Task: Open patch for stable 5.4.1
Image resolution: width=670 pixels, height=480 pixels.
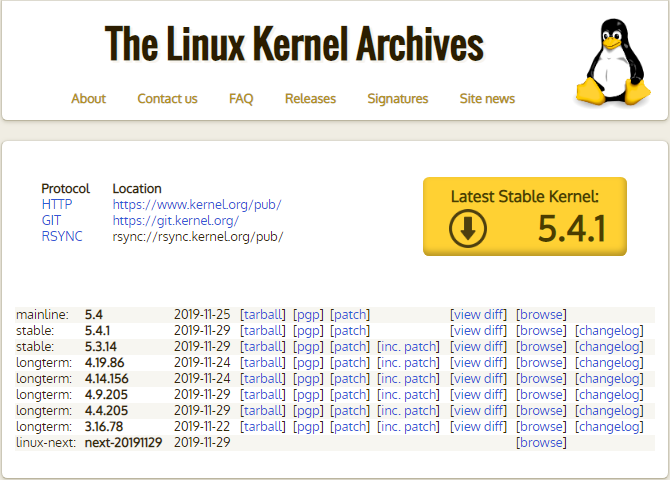Action: pyautogui.click(x=350, y=330)
